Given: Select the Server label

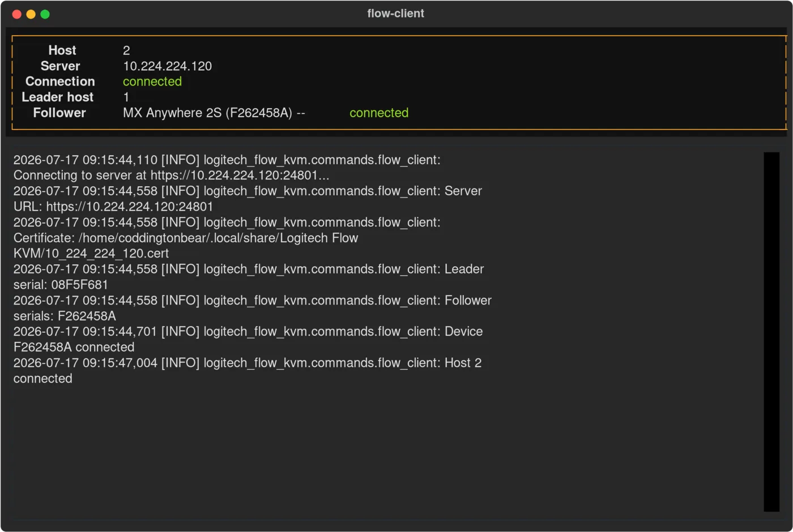Looking at the screenshot, I should coord(60,66).
